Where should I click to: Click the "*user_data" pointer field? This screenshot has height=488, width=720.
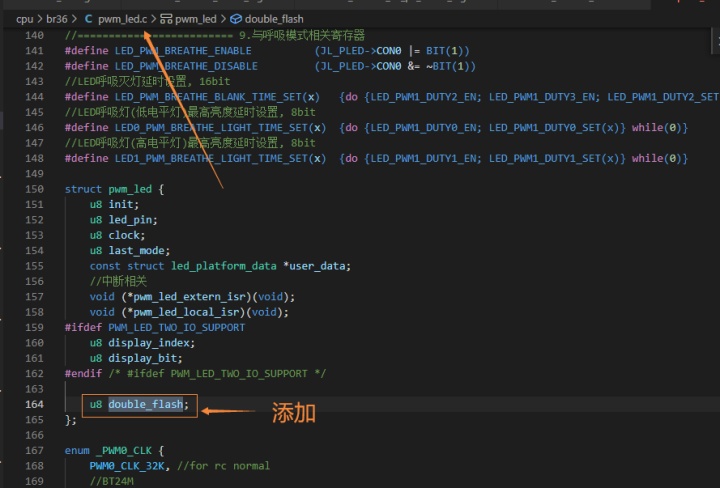(x=315, y=266)
